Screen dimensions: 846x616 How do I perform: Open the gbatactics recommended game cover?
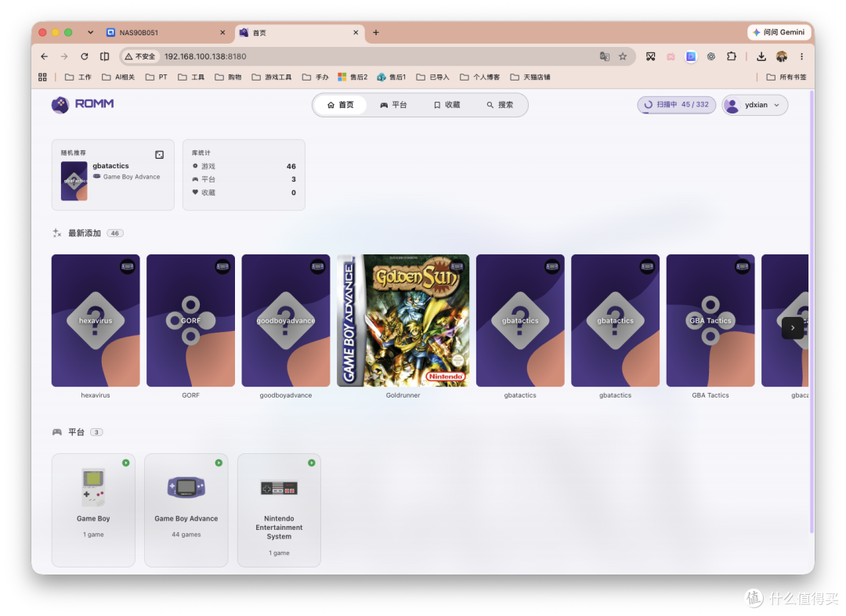[x=74, y=181]
